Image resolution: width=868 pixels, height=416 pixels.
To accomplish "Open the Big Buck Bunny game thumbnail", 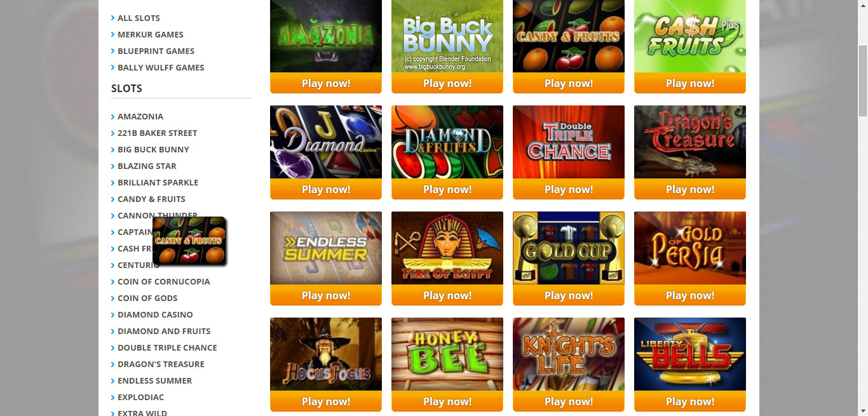I will 447,36.
